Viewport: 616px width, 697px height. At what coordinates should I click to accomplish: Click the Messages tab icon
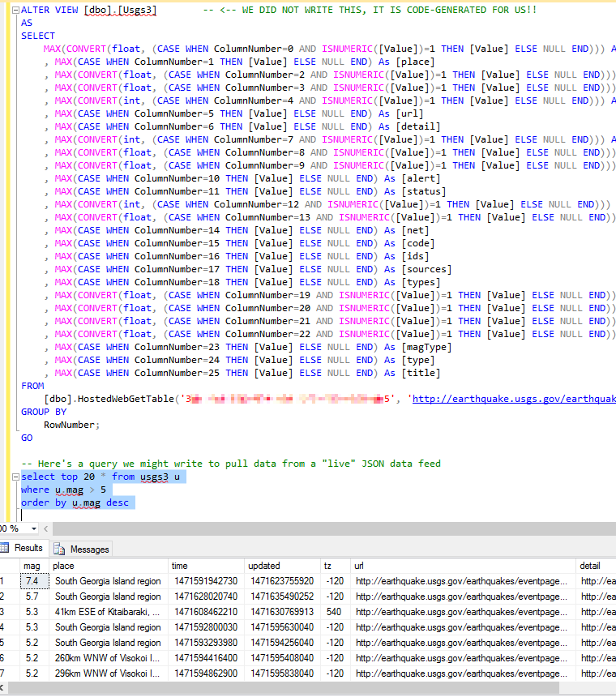(x=59, y=549)
